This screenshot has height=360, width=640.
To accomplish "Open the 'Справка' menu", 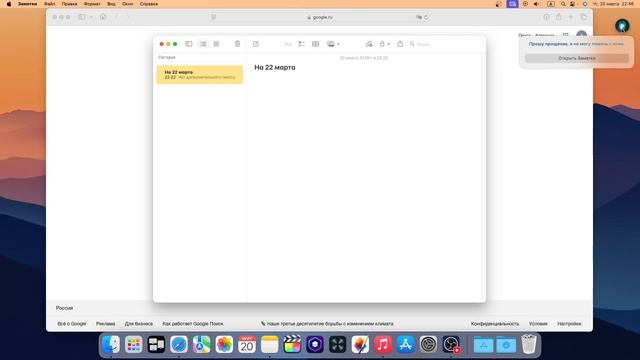I will point(149,4).
